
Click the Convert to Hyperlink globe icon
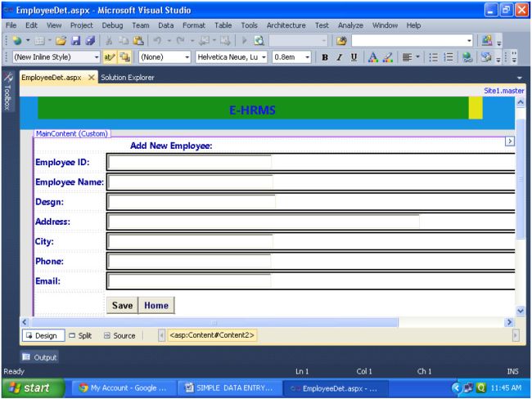[x=467, y=57]
